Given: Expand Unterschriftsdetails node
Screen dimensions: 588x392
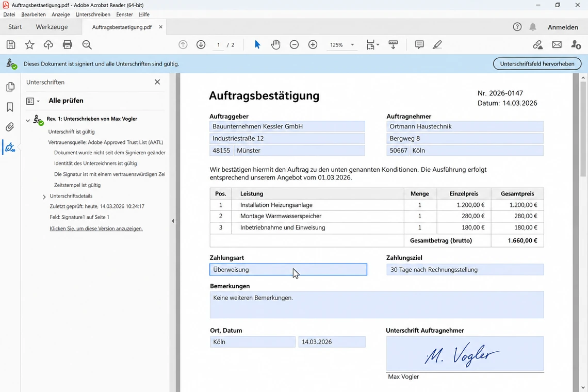Looking at the screenshot, I should (x=44, y=197).
